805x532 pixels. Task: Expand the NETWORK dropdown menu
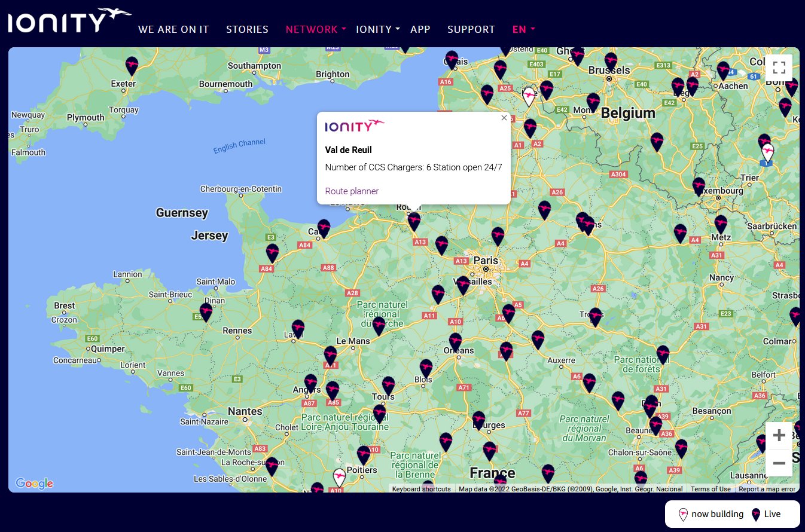pos(316,29)
